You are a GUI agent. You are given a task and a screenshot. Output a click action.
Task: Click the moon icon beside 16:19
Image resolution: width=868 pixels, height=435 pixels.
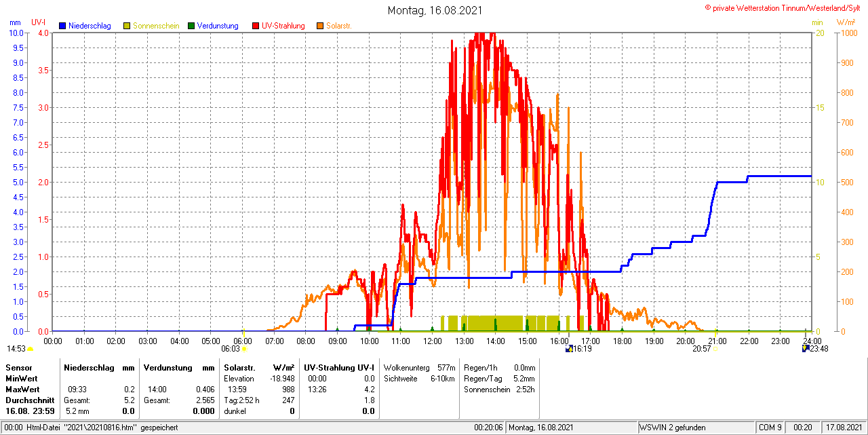(x=569, y=349)
